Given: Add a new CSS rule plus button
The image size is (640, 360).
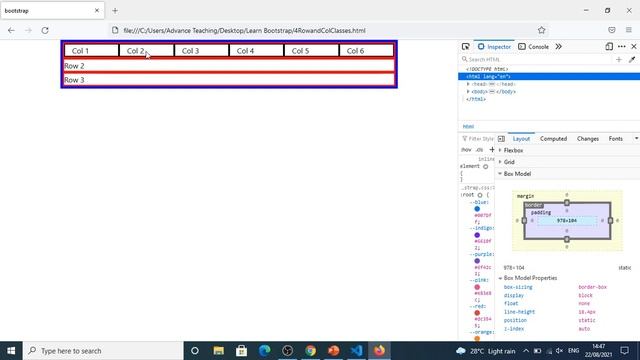Looking at the screenshot, I should pos(492,150).
